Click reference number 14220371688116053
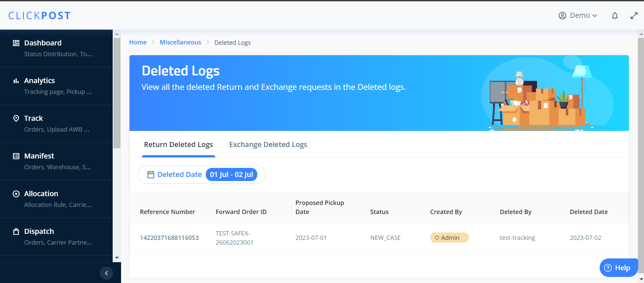Screen dimensions: 644x283 coord(169,238)
